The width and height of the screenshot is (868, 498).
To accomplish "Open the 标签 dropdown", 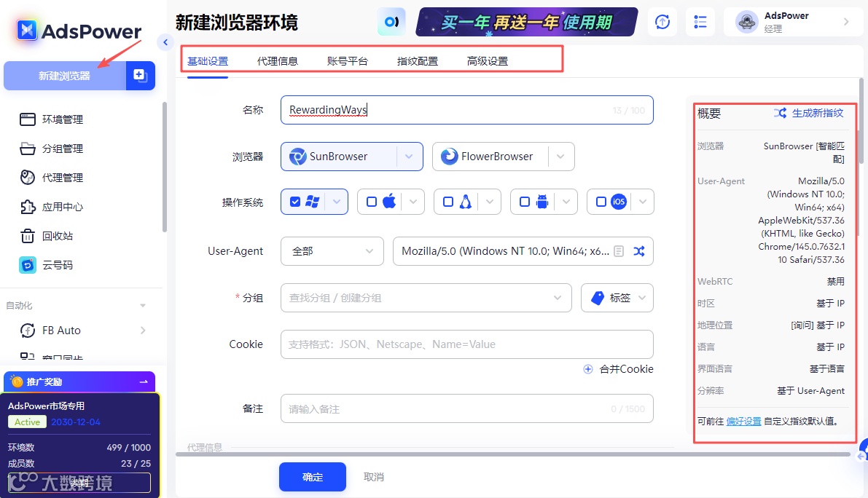I will 617,298.
